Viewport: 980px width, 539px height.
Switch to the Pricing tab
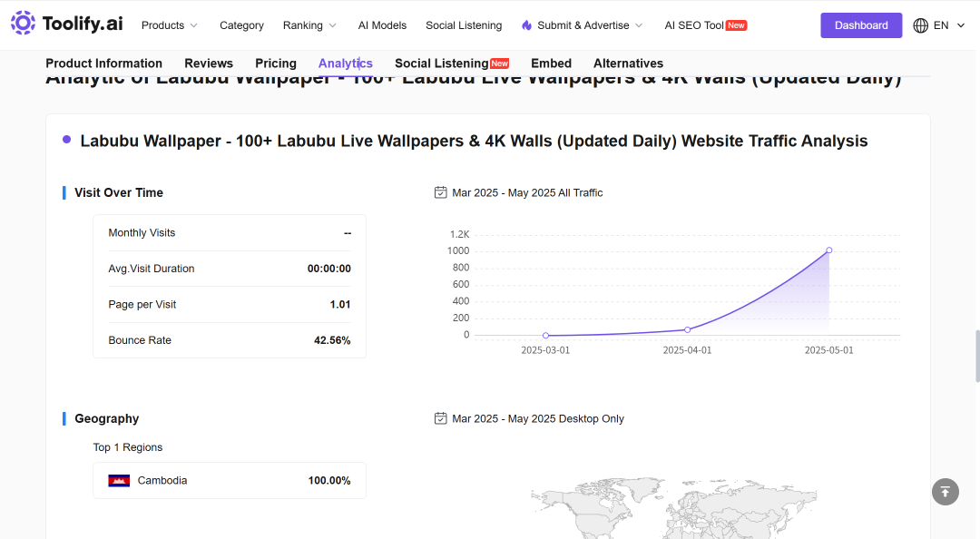276,64
